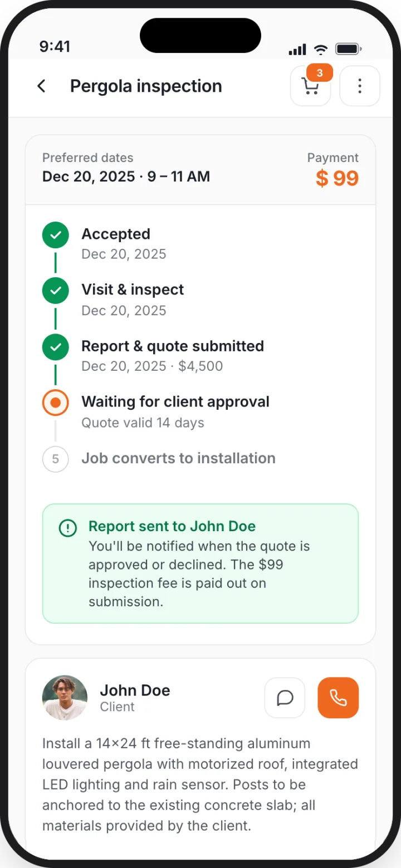The image size is (401, 868).
Task: Tap the Report sent to John Doe banner
Action: (200, 563)
